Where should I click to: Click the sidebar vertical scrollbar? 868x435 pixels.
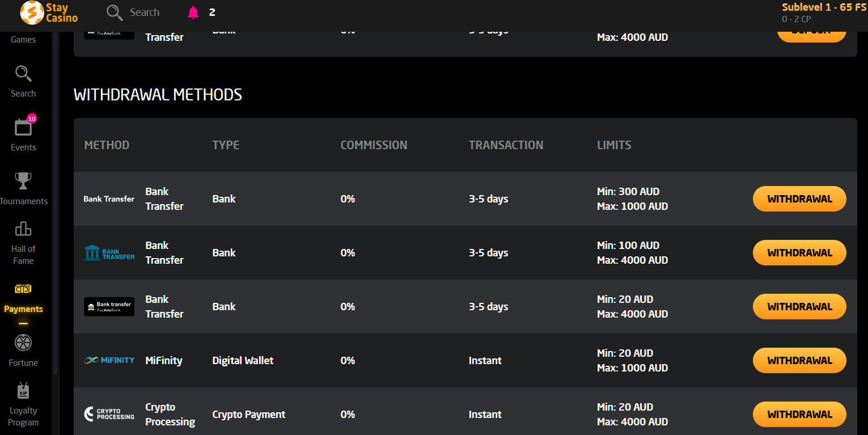55,204
